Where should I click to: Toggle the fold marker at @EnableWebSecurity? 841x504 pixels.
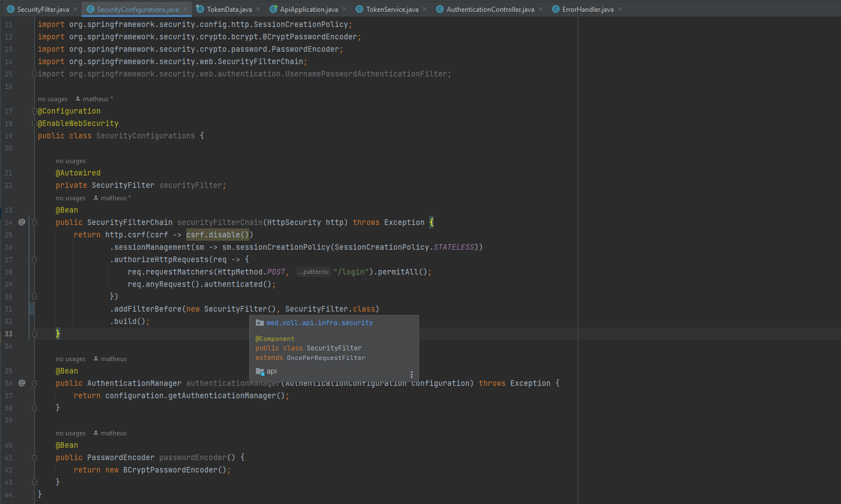34,123
